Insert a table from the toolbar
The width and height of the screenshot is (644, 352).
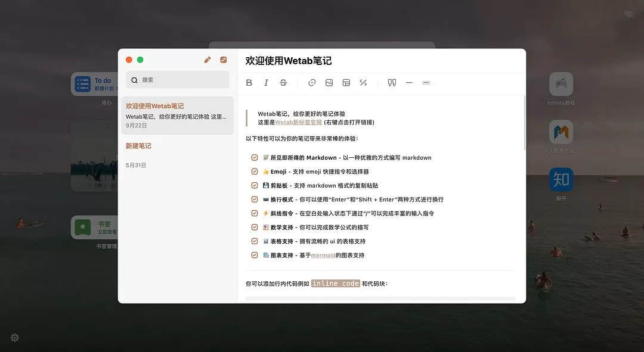pyautogui.click(x=346, y=83)
